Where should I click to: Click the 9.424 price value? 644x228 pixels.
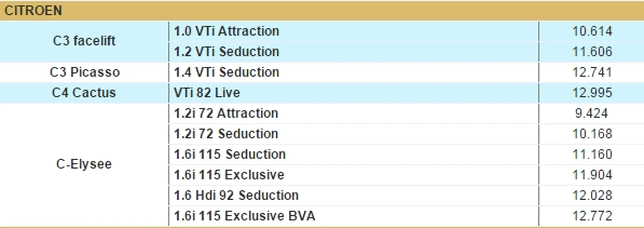591,113
